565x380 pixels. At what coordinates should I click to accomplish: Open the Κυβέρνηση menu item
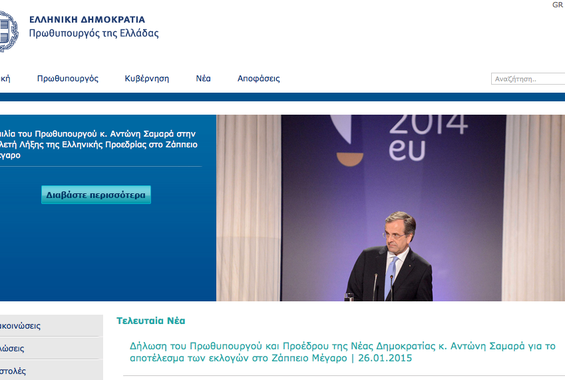[147, 79]
